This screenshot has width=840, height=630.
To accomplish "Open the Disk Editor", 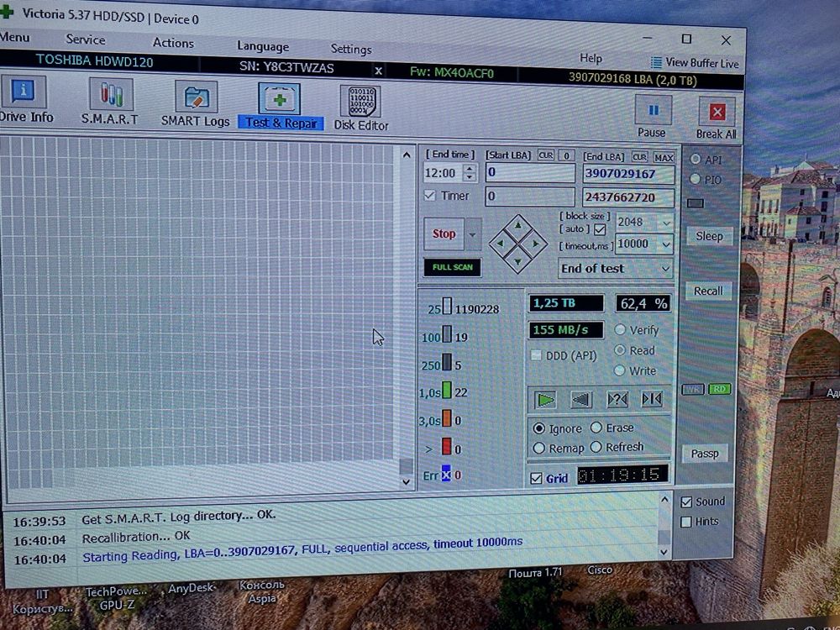I will [x=361, y=108].
